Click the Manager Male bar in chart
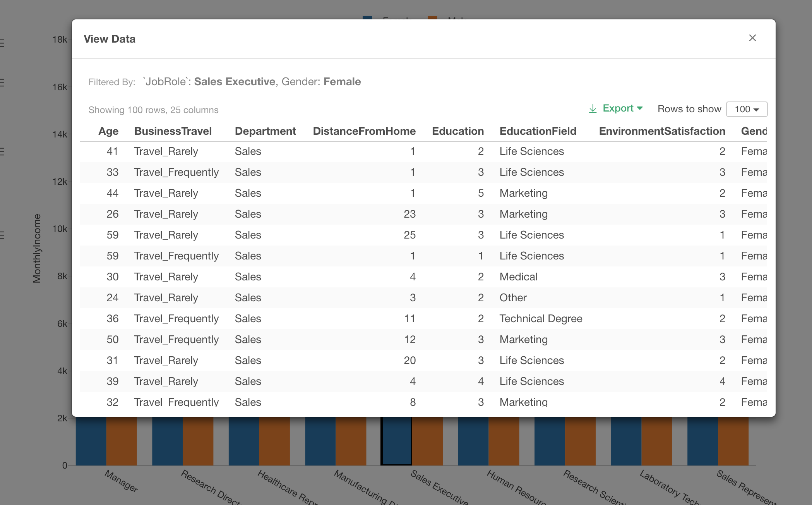 (x=122, y=441)
